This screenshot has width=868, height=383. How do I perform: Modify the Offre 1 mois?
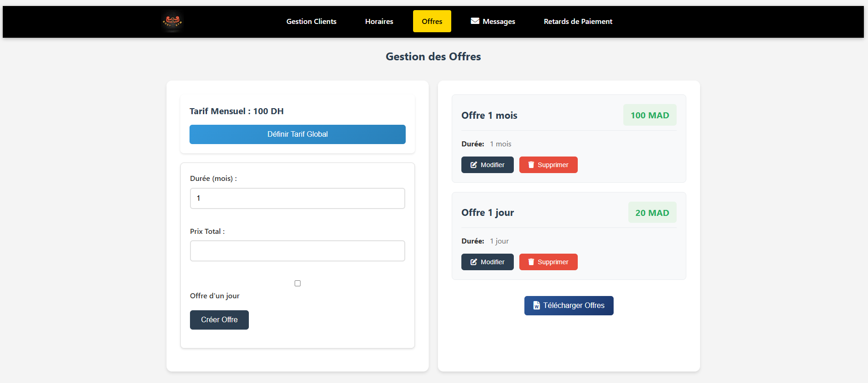point(488,165)
